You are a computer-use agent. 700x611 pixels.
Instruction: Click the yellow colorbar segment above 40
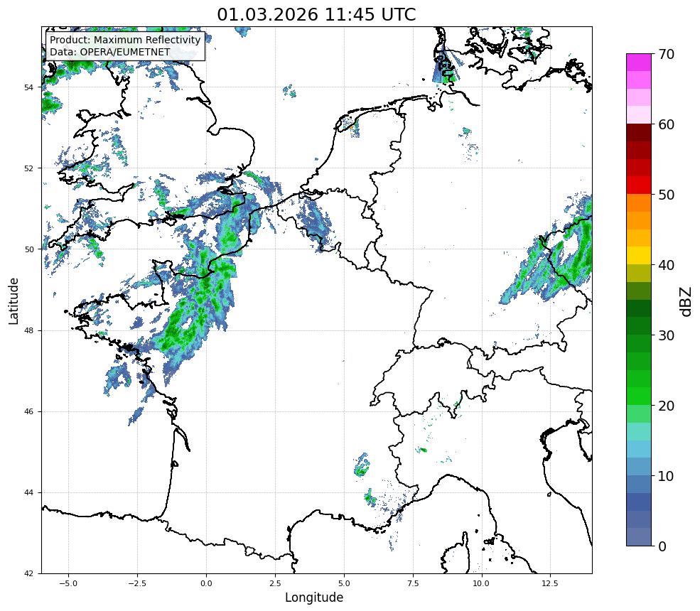639,256
